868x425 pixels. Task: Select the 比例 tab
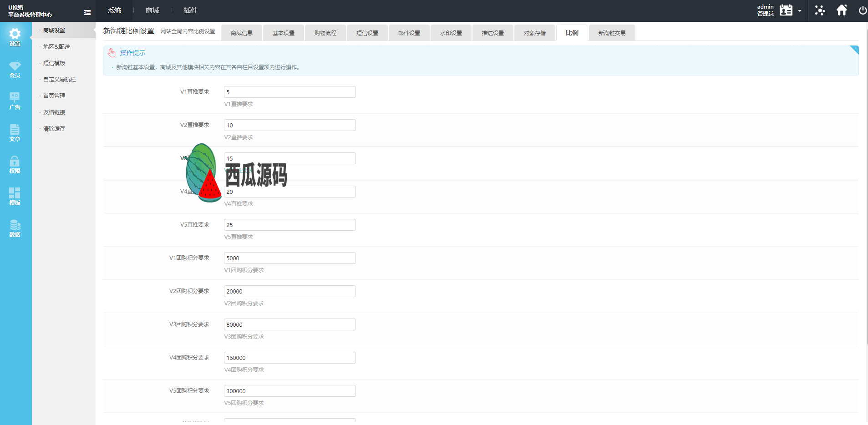pos(572,33)
